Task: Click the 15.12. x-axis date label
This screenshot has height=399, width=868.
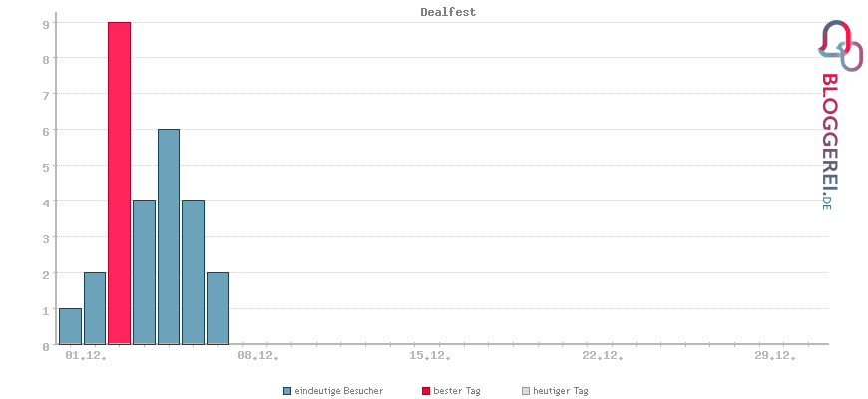Action: pos(430,355)
